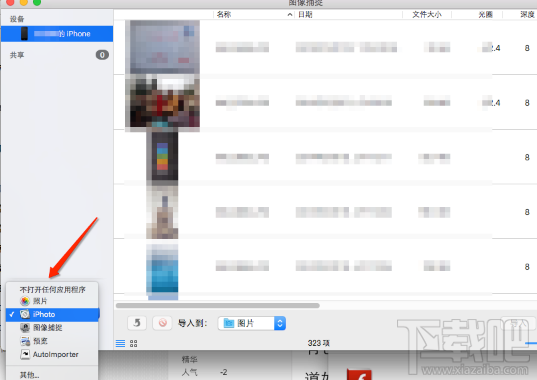537x380 pixels.
Task: Click the iPhone device icon in sidebar
Action: click(x=24, y=34)
